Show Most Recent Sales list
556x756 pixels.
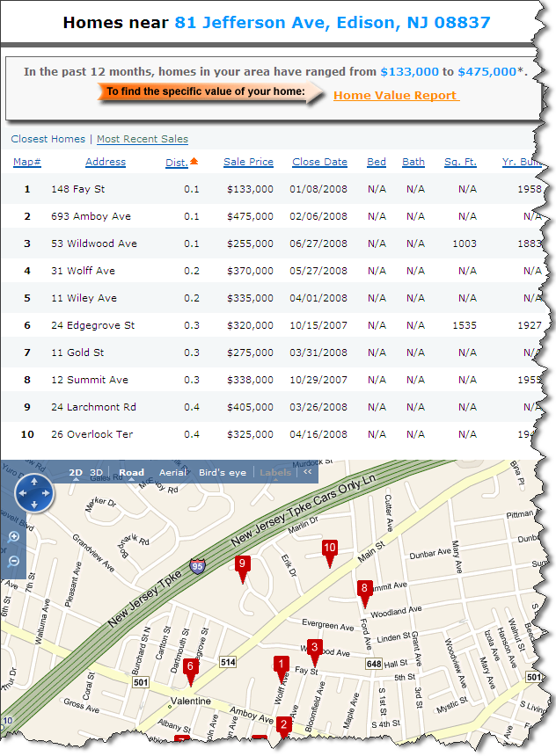(x=143, y=139)
